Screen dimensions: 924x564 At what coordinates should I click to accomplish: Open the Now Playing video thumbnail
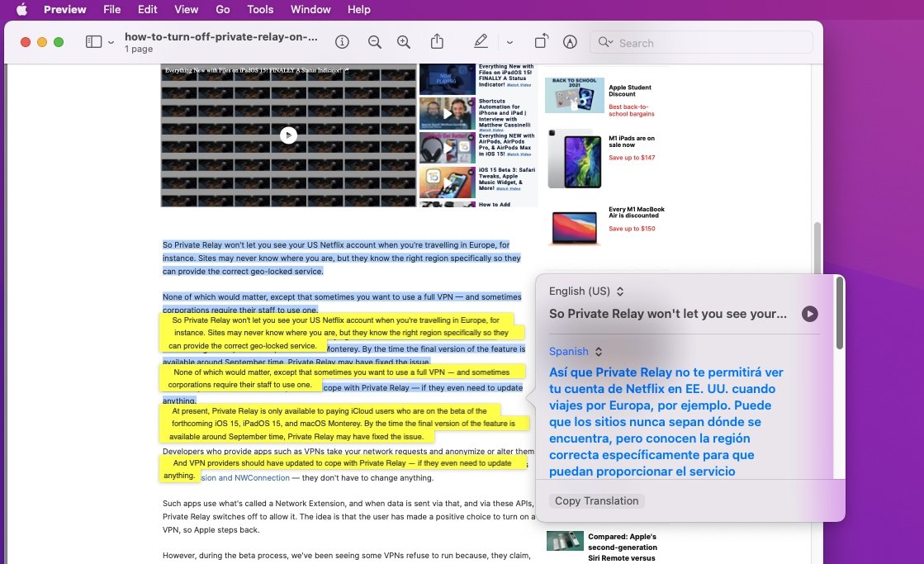point(448,79)
